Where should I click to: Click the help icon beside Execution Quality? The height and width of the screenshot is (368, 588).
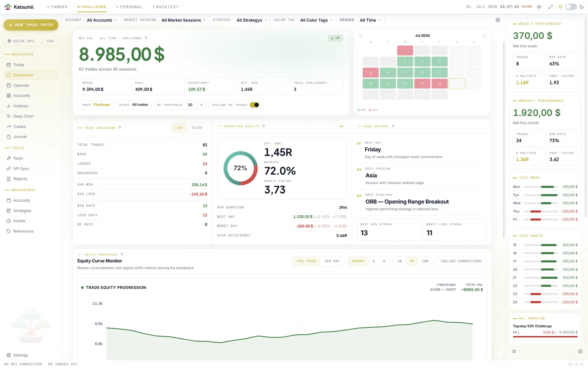click(264, 126)
